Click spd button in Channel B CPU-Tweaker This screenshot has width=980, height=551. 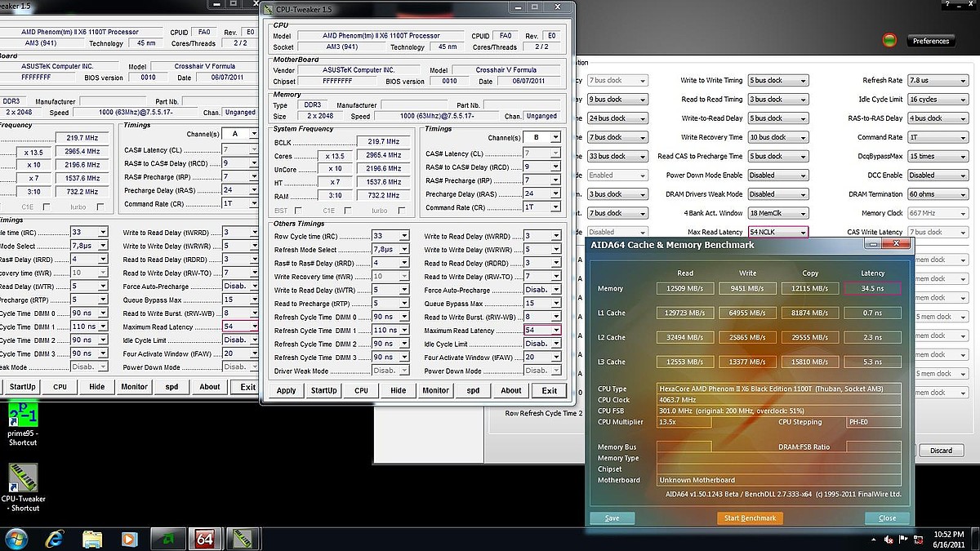[473, 390]
